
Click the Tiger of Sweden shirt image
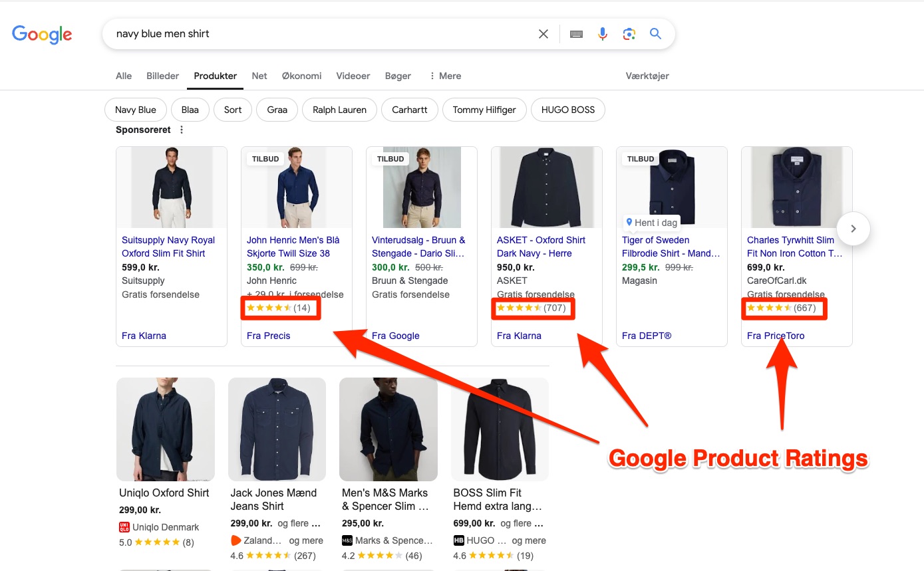(672, 187)
